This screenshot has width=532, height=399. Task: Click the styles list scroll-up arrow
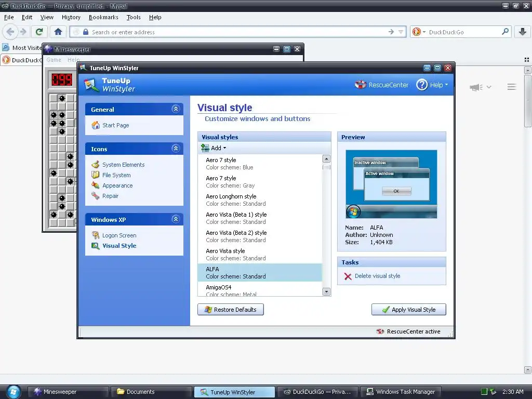pos(326,159)
